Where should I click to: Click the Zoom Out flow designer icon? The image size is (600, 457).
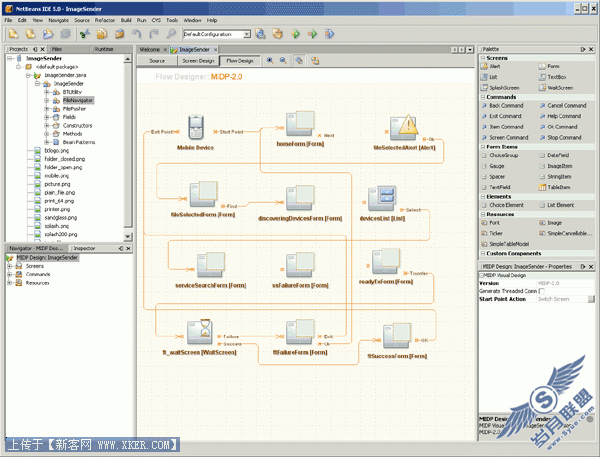pyautogui.click(x=283, y=60)
